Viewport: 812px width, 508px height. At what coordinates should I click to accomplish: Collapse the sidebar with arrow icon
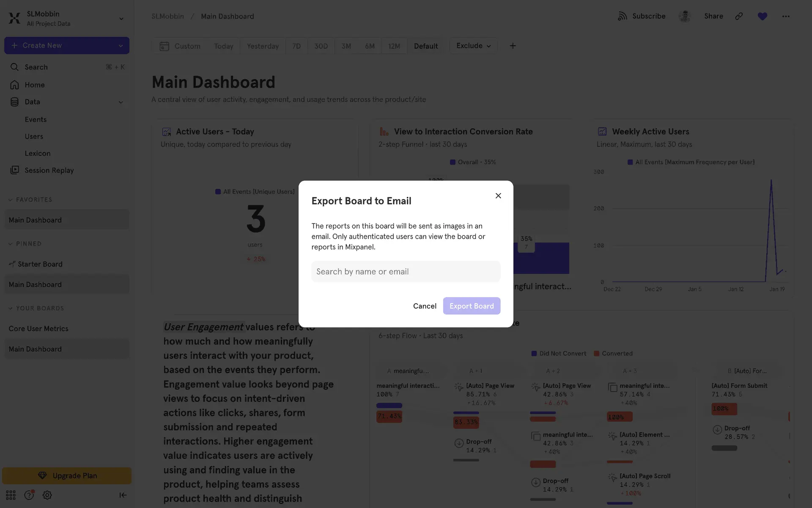click(123, 495)
